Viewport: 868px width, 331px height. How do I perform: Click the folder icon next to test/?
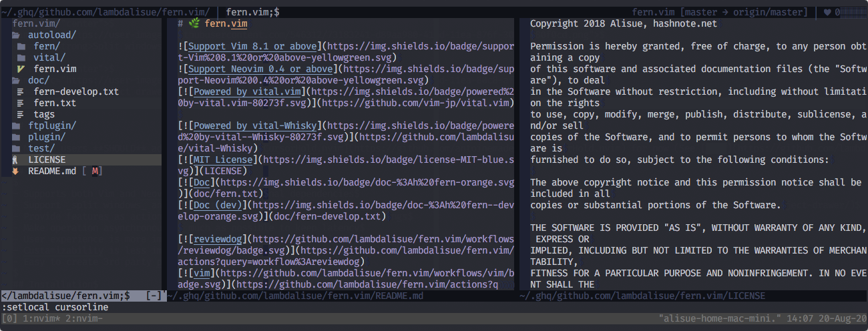pyautogui.click(x=15, y=148)
